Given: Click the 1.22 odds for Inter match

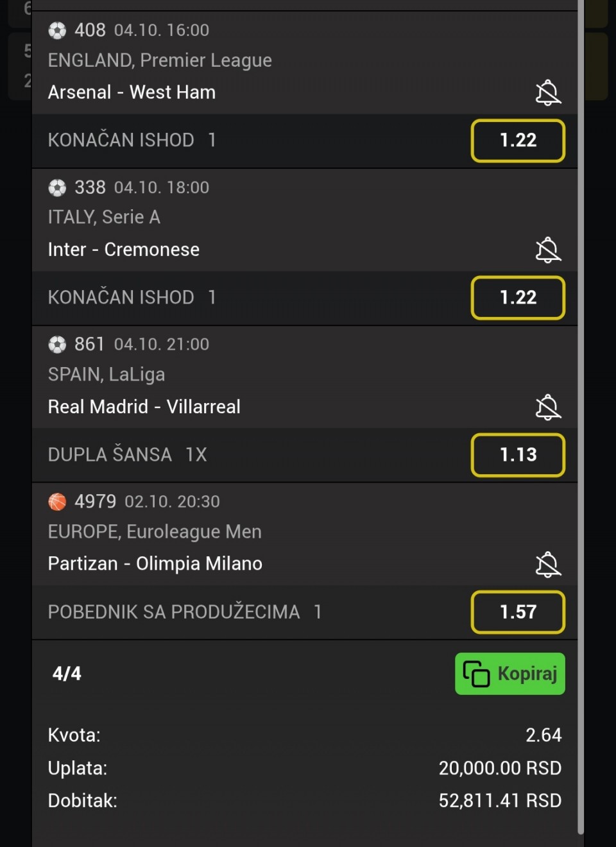Looking at the screenshot, I should [x=518, y=298].
